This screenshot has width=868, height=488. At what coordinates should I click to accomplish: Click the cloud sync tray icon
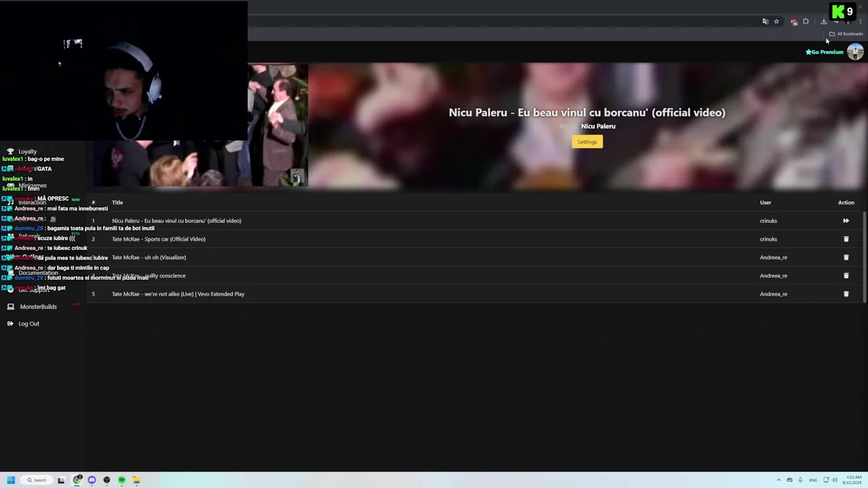[x=789, y=480]
